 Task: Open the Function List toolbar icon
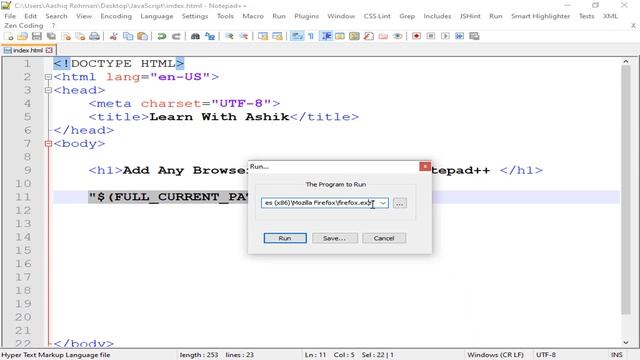pyautogui.click(x=369, y=36)
